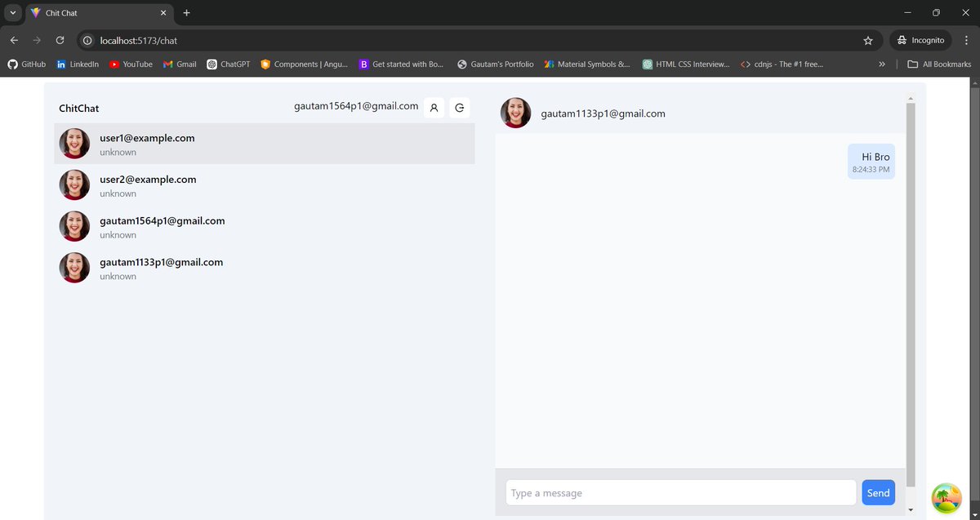
Task: Open the YouTube bookmark
Action: (x=131, y=64)
